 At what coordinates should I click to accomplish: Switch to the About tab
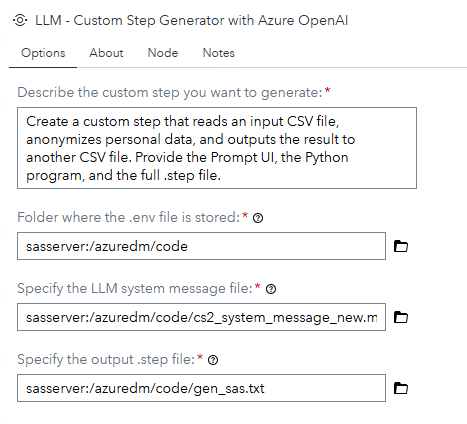[106, 53]
